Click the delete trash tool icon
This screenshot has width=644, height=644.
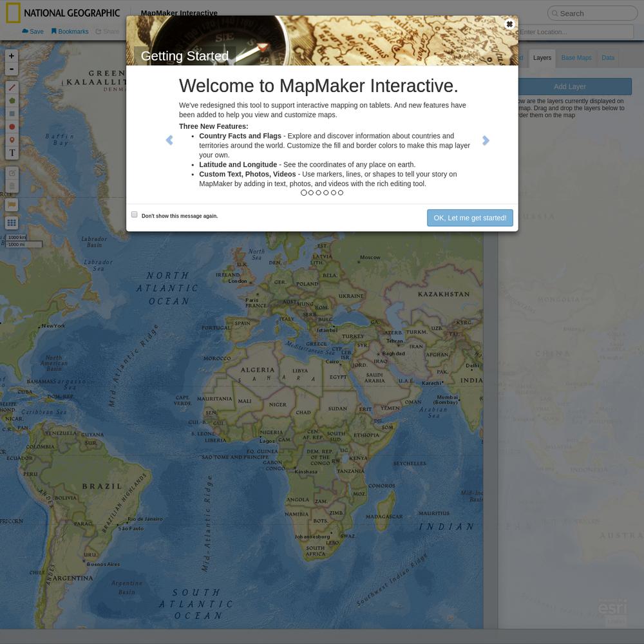coord(12,186)
